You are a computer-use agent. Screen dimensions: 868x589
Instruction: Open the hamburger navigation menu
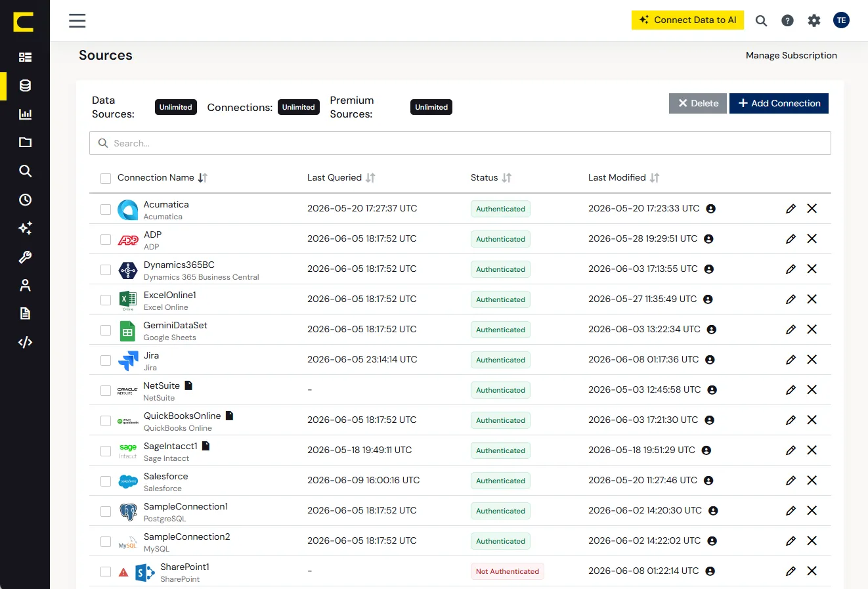click(77, 20)
